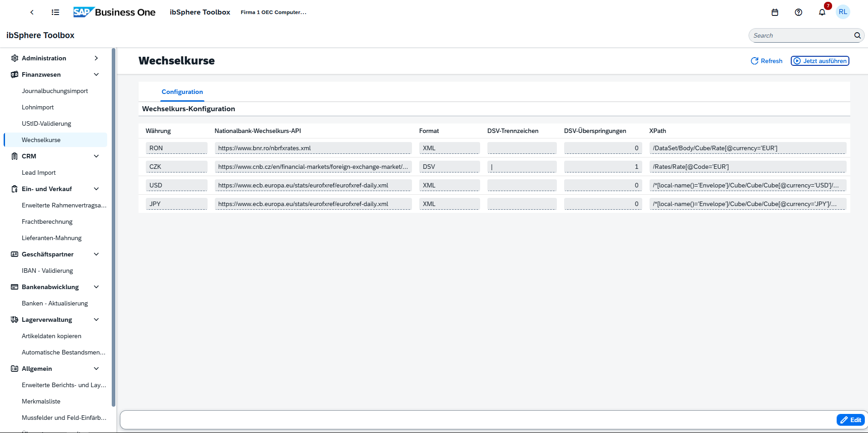This screenshot has width=868, height=433.
Task: Collapse the Geschäftspartner chevron
Action: point(96,254)
